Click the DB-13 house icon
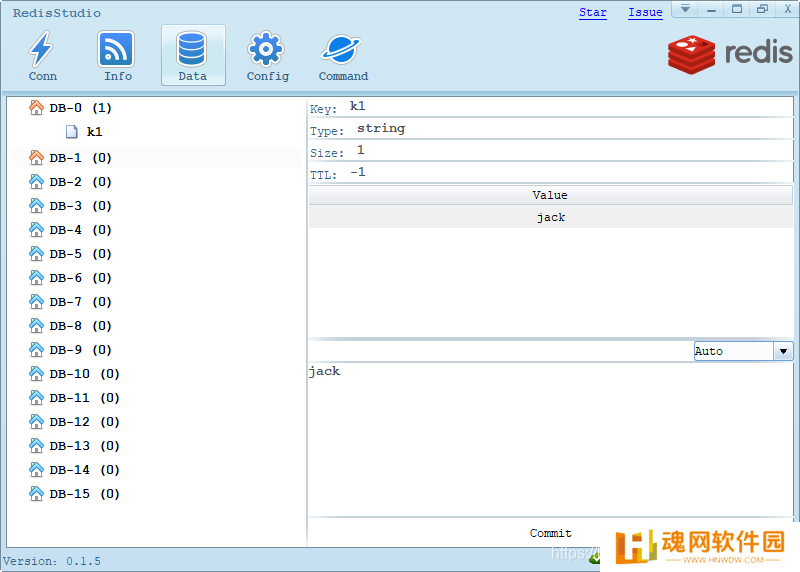 pyautogui.click(x=36, y=445)
